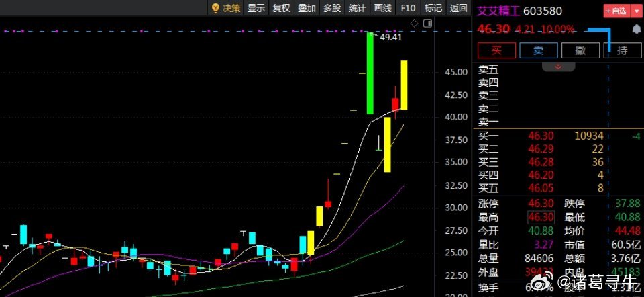Select the 多股 multi-stock view

tap(332, 8)
